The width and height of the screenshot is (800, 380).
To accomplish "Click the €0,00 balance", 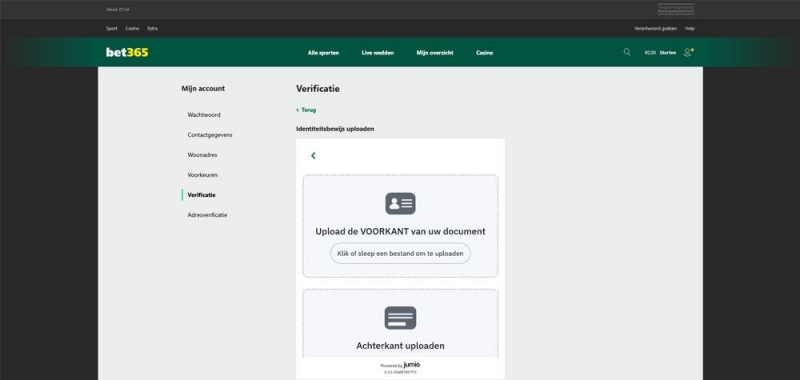I will pos(650,53).
